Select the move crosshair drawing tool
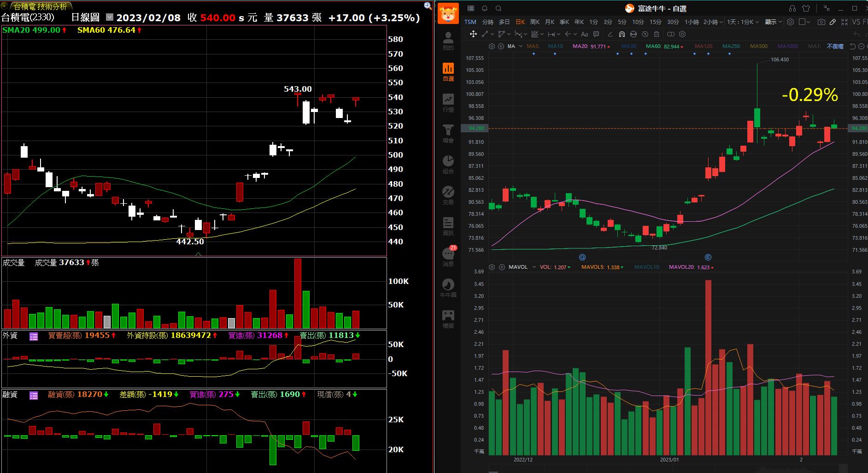Viewport: 868px width, 473px height. [473, 34]
